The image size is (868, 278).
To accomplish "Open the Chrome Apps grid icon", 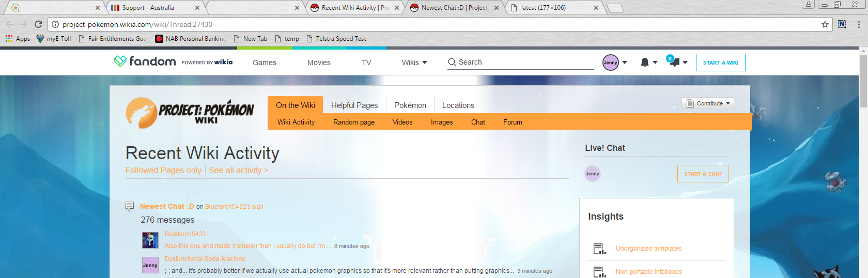I will click(9, 39).
